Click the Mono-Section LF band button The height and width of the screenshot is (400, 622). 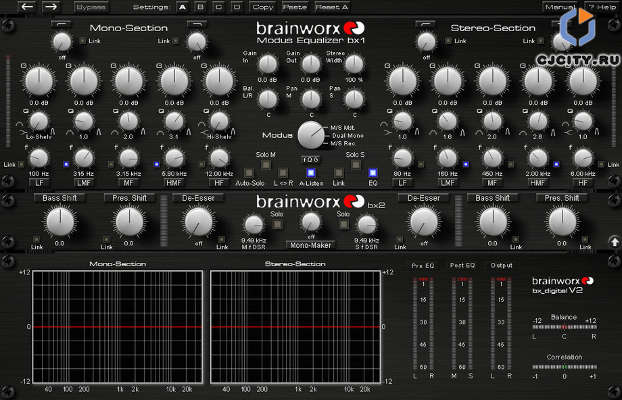(39, 183)
